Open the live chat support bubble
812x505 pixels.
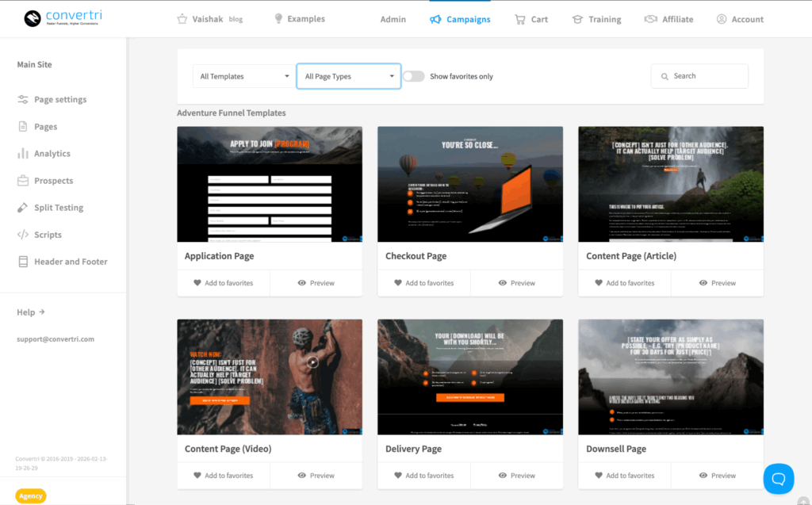[x=778, y=479]
